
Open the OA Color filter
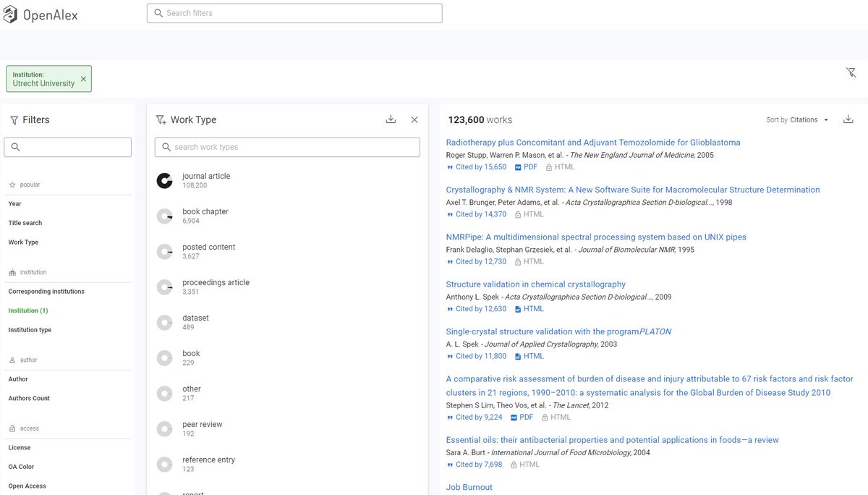tap(21, 467)
